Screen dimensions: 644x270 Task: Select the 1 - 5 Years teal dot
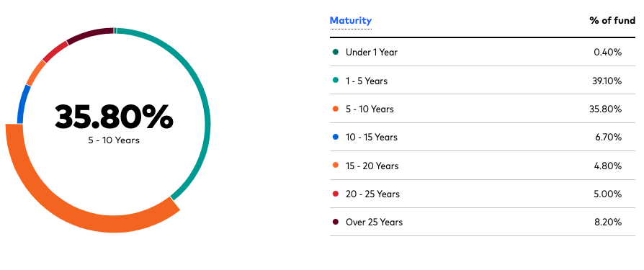click(336, 81)
